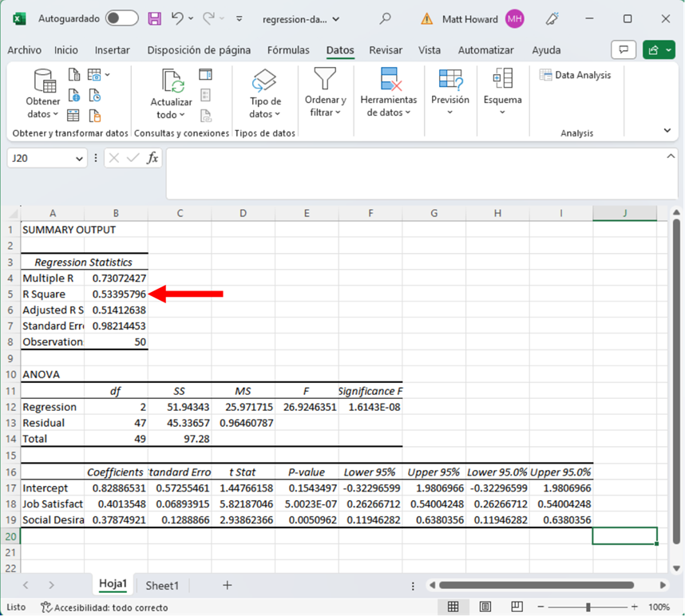Open Data Analysis tool
Image resolution: width=685 pixels, height=616 pixels.
tap(575, 75)
